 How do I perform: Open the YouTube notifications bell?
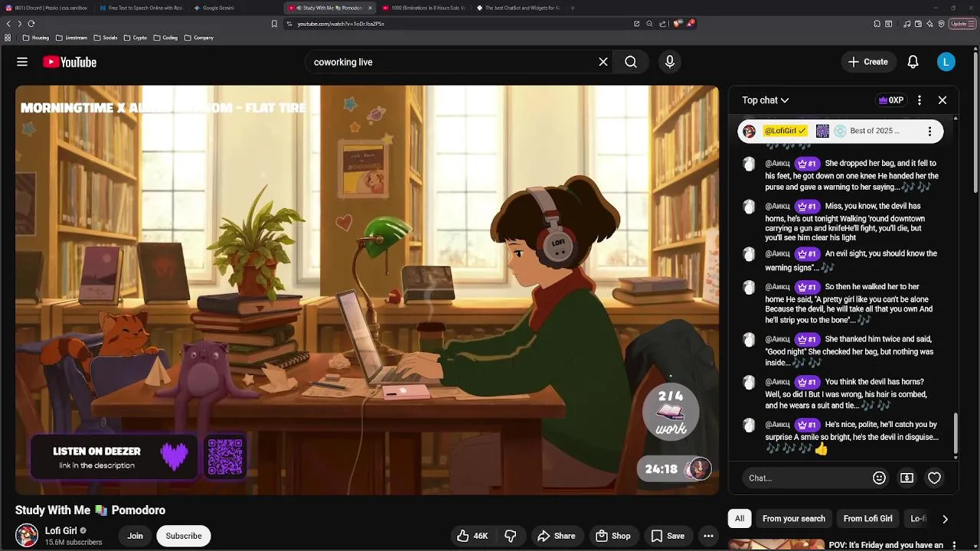coord(913,62)
